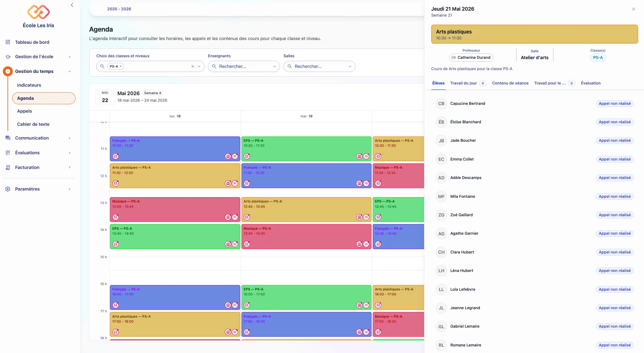
Task: Click the house icon on Monday Arts plastiques 17:00 event
Action: pyautogui.click(x=228, y=332)
